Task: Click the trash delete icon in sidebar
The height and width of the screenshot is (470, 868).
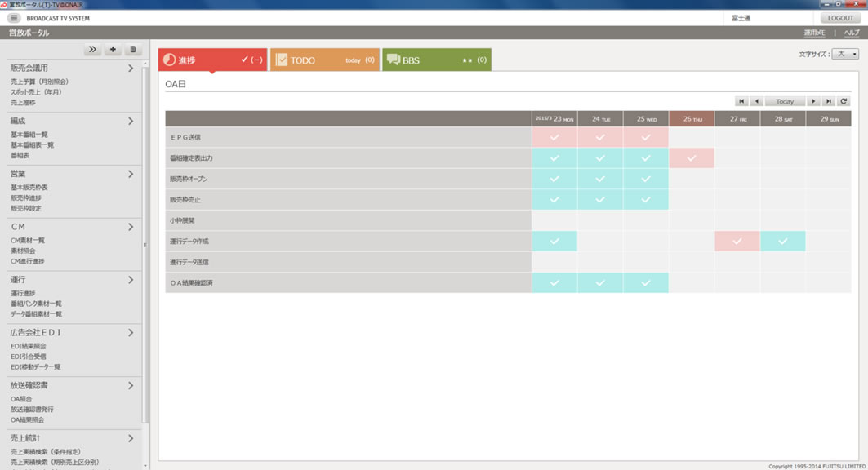Action: [133, 50]
